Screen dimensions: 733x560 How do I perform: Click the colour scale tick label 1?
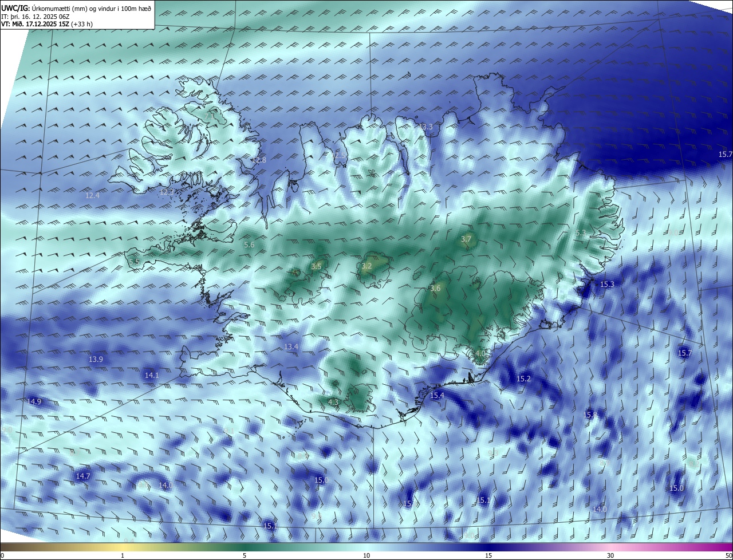(123, 555)
